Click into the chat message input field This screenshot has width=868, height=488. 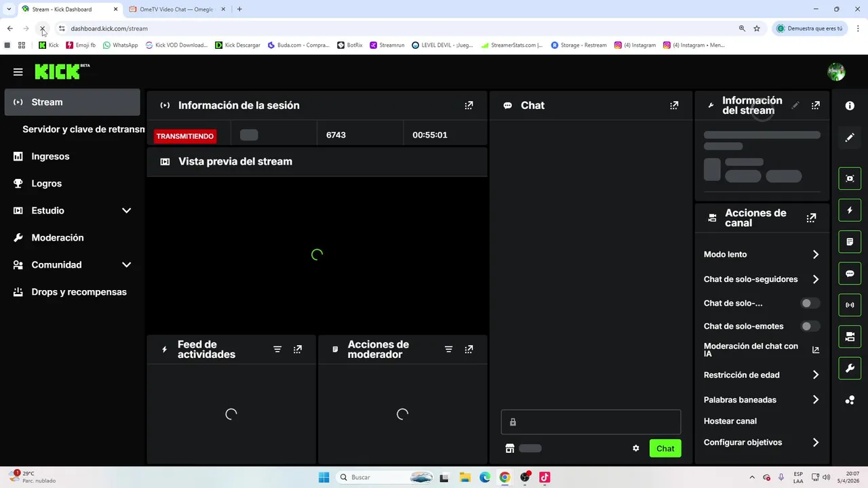(591, 422)
